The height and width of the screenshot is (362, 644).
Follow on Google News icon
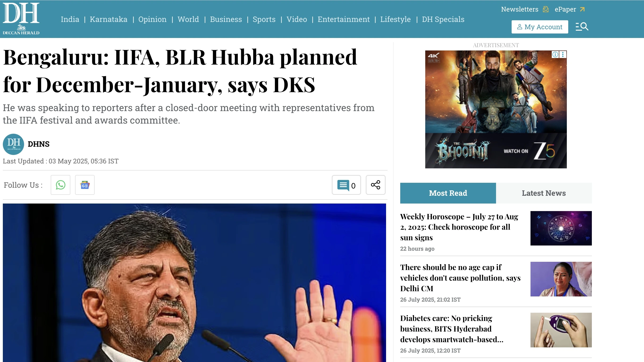click(x=85, y=185)
